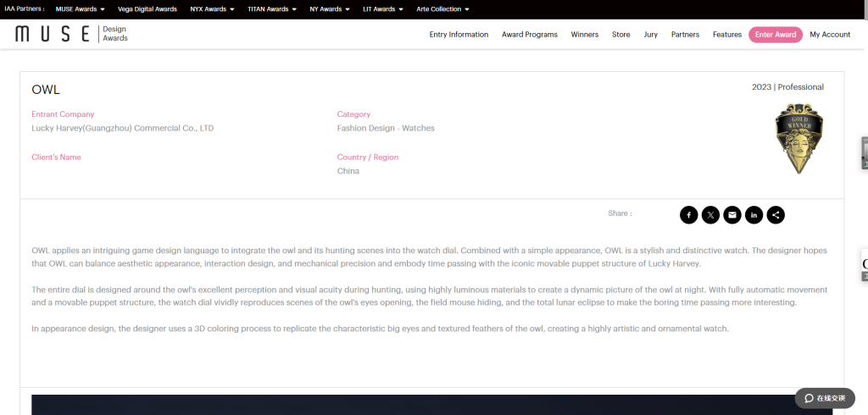Click paragraph beginning 'OWL applies an intriguing'
The height and width of the screenshot is (415, 868).
coord(429,257)
